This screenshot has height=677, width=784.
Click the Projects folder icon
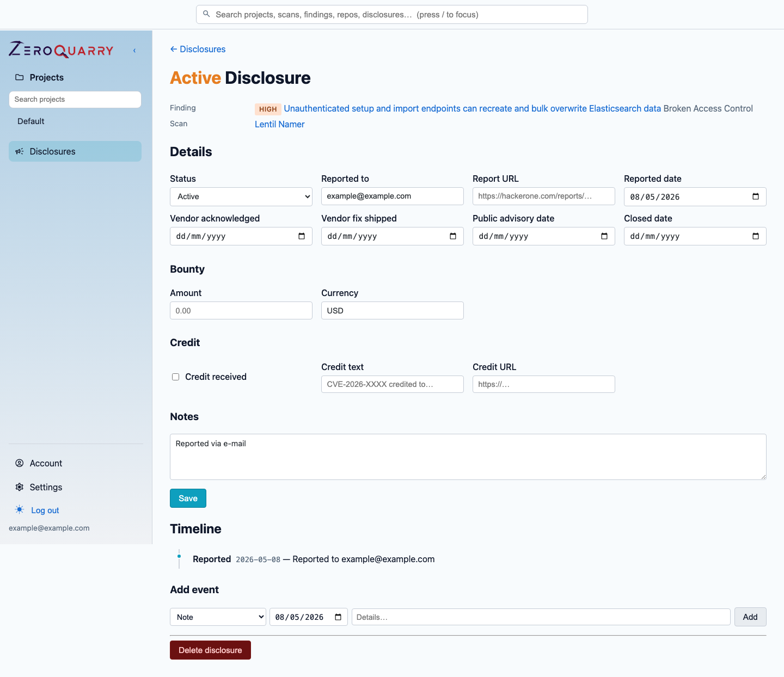coord(20,77)
